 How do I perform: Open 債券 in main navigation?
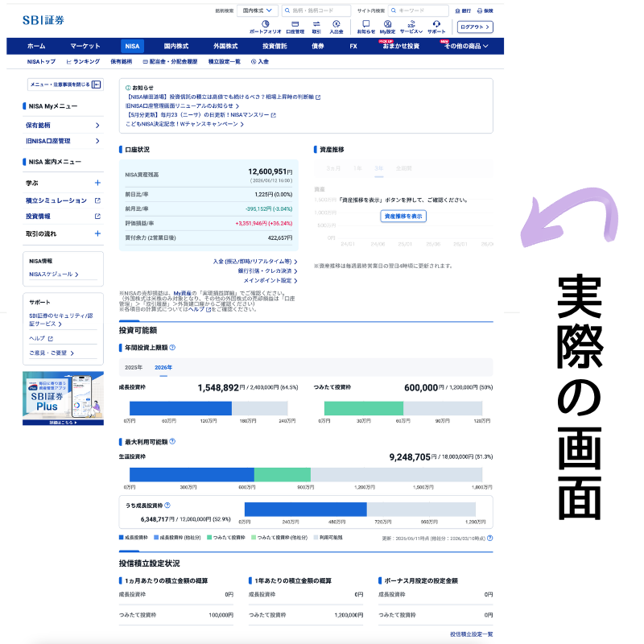pos(318,46)
